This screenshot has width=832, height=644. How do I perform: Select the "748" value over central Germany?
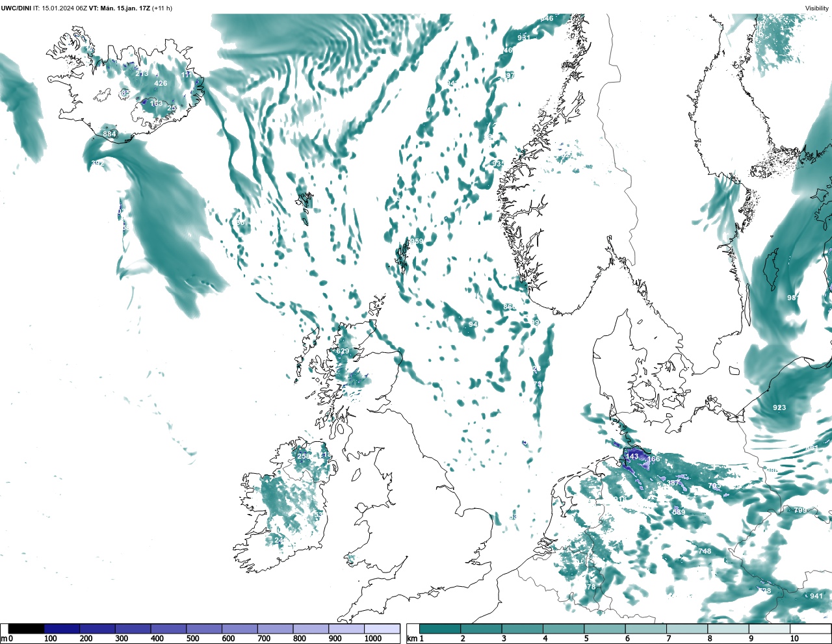point(705,551)
